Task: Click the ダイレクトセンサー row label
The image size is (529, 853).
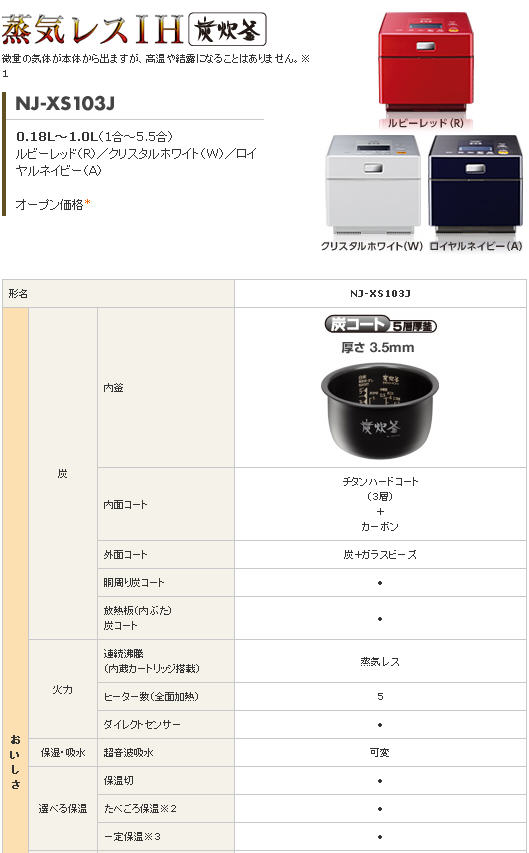Action: click(166, 725)
